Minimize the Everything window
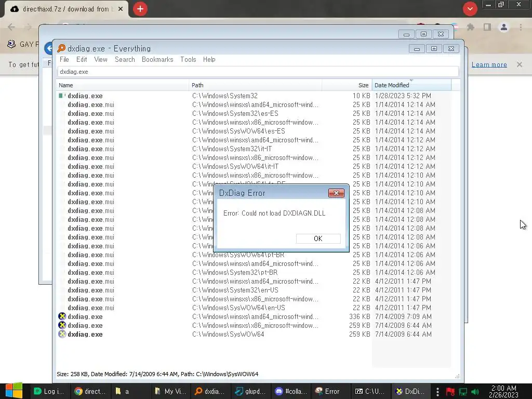Image resolution: width=532 pixels, height=399 pixels. pos(417,49)
